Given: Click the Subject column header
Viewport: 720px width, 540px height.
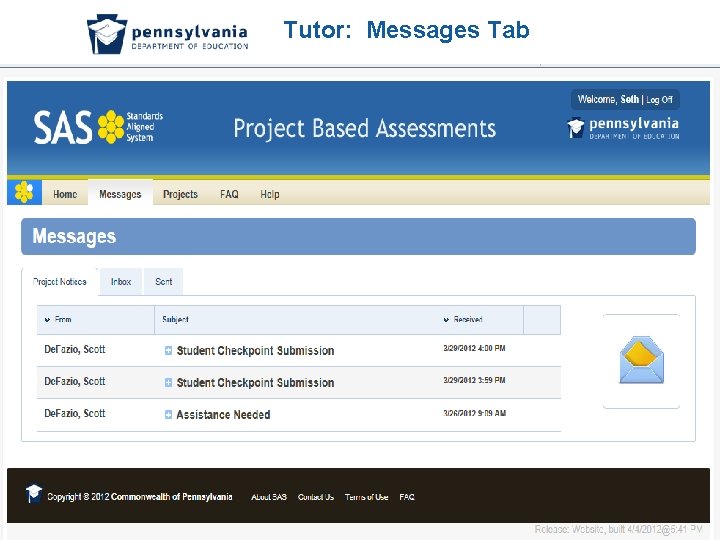Looking at the screenshot, I should pos(175,319).
